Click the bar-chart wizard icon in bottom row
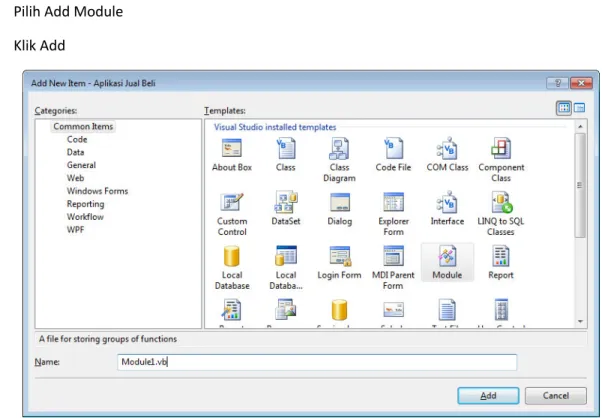 [x=232, y=309]
